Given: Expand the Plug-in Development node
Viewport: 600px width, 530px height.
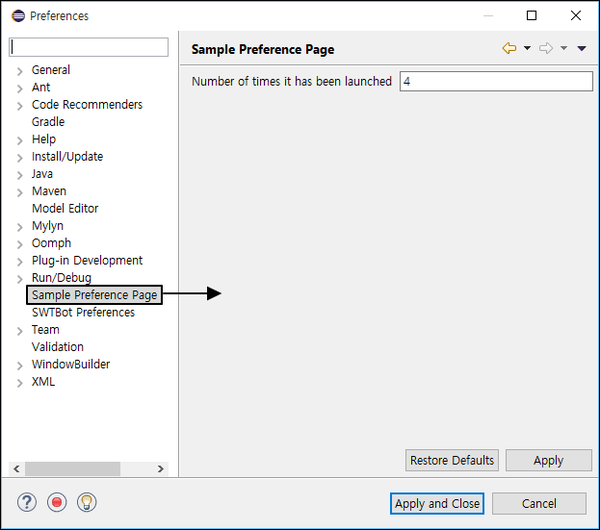Looking at the screenshot, I should click(x=20, y=261).
